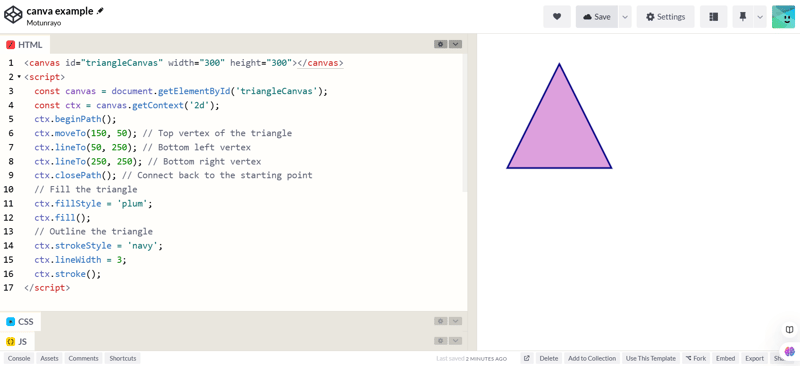Click Use This Template

click(651, 358)
